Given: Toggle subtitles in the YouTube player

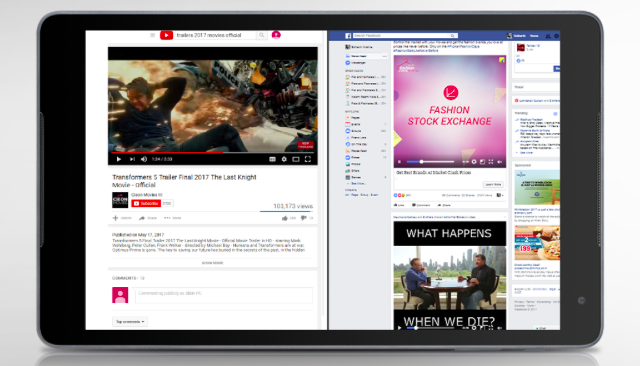Looking at the screenshot, I should (x=272, y=159).
